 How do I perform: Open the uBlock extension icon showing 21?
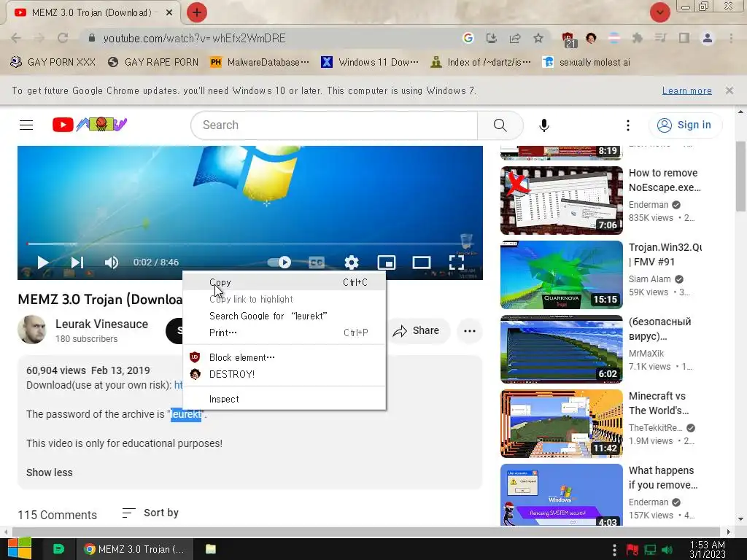(569, 39)
